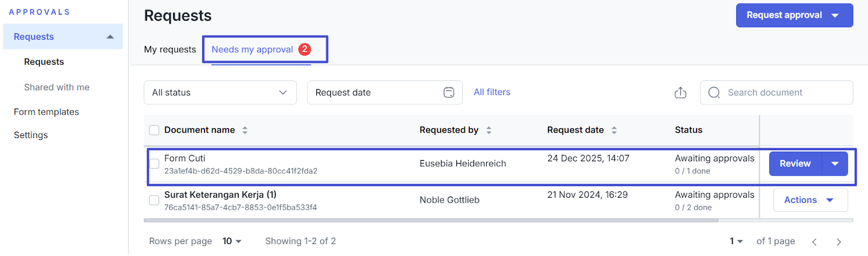Click the export/share icon beside search
Screen dimensions: 868x256
coord(680,93)
